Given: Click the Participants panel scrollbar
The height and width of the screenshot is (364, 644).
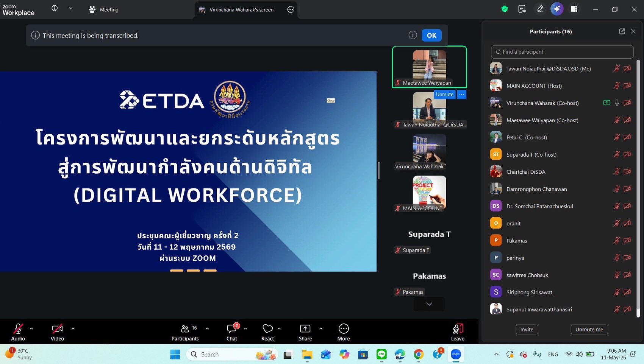Looking at the screenshot, I should point(638,188).
